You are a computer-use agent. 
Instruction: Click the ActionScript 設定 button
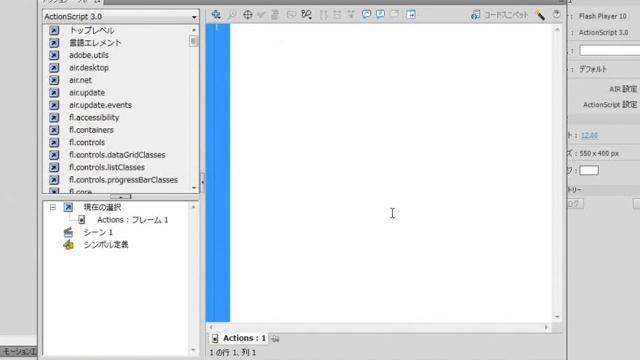point(610,105)
